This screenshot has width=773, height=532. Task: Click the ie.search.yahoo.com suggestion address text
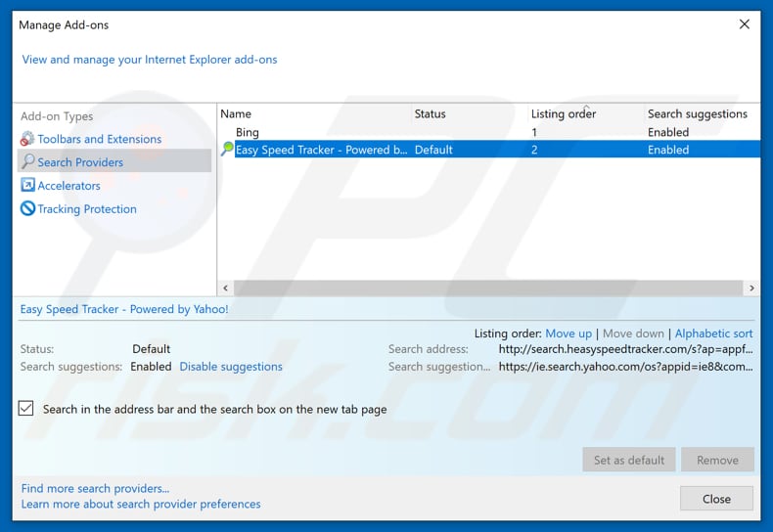[x=625, y=367]
